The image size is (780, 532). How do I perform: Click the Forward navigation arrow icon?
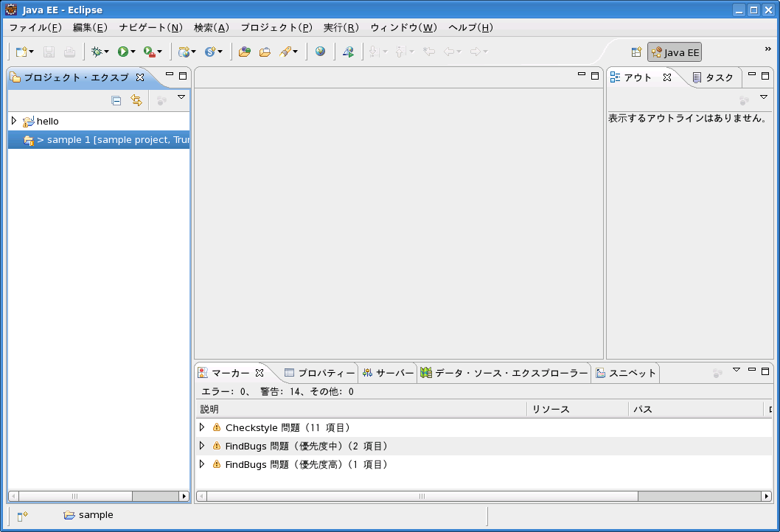476,52
